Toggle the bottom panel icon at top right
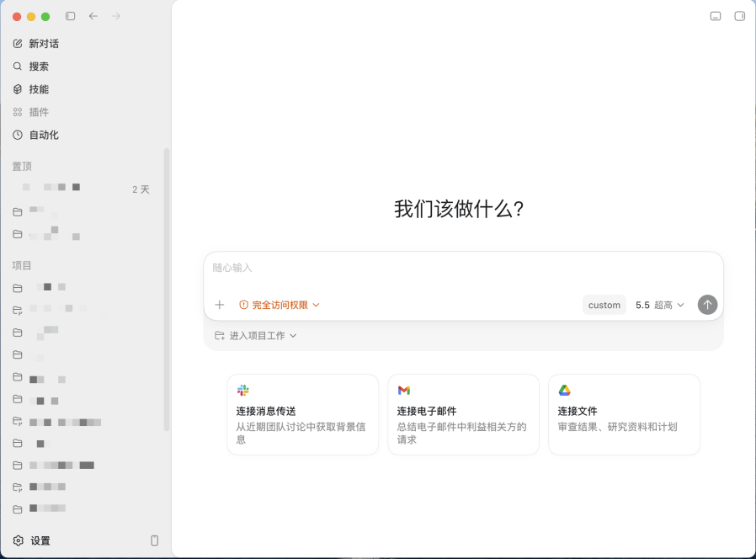The height and width of the screenshot is (559, 756). pyautogui.click(x=716, y=16)
